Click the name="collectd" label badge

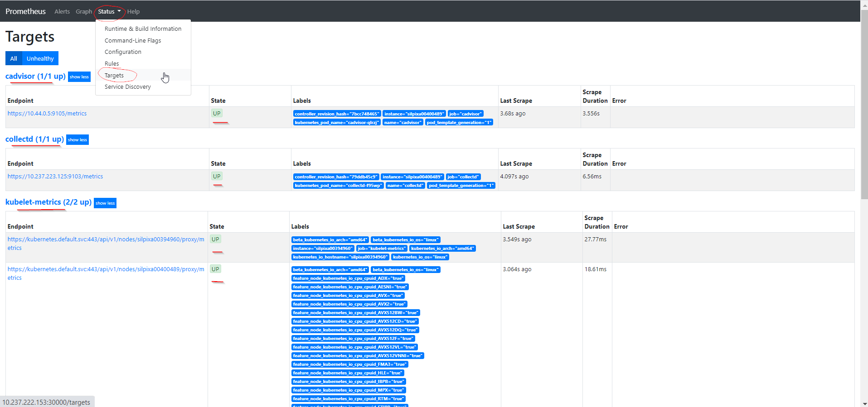tap(406, 185)
